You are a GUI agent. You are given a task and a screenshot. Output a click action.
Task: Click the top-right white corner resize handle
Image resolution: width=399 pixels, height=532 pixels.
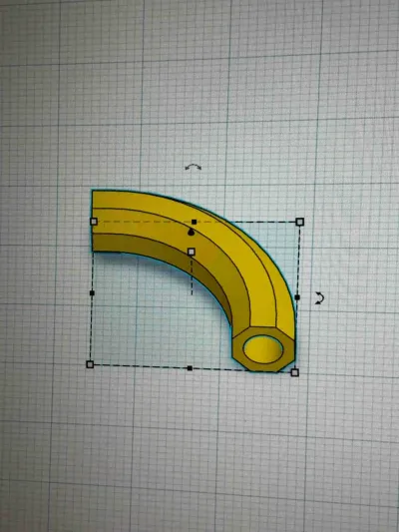tap(300, 222)
